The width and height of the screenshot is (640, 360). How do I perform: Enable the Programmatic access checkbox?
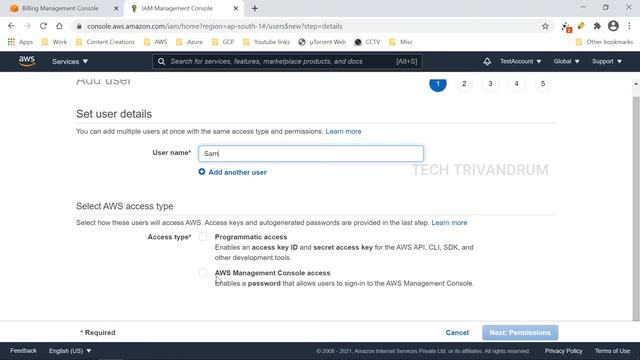point(203,237)
